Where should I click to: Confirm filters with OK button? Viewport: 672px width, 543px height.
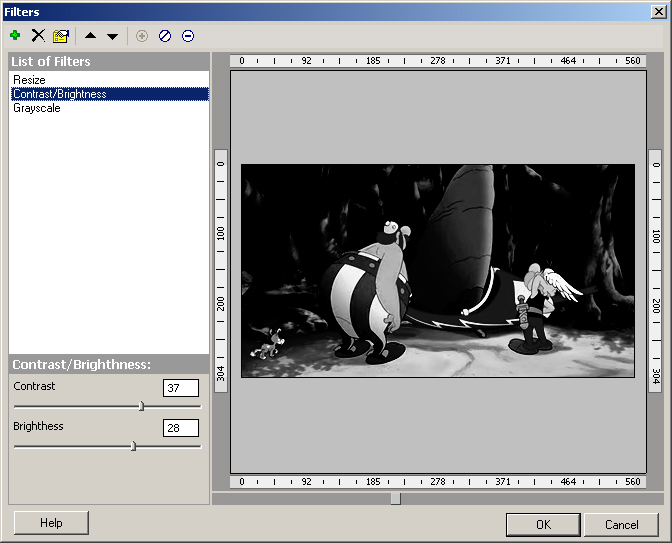point(543,525)
